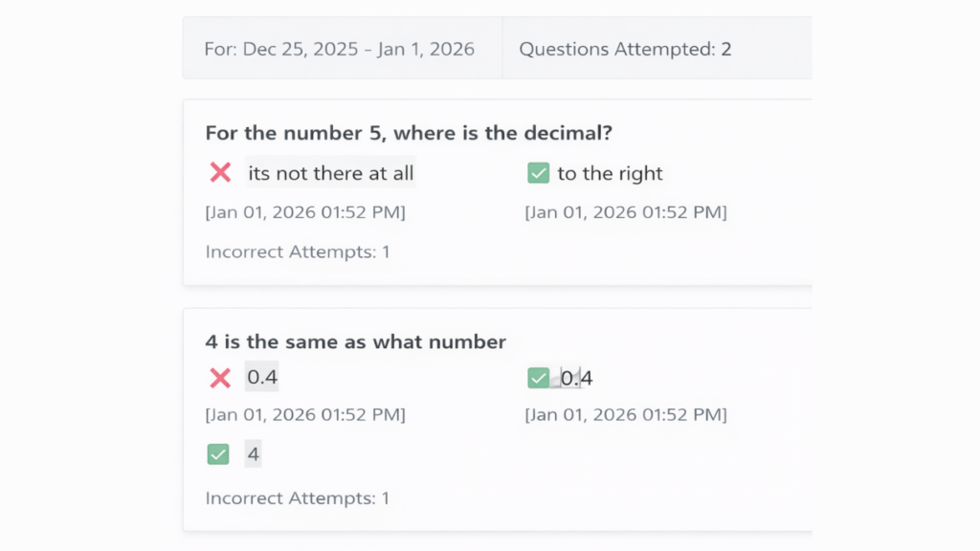The height and width of the screenshot is (551, 980).
Task: Click the timestamp under "to the right"
Action: pos(625,212)
